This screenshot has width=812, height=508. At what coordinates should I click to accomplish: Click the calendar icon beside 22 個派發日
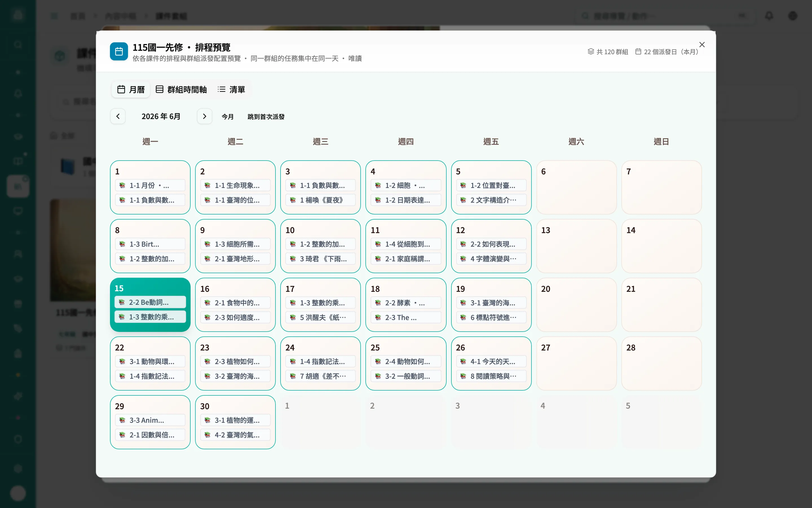pos(638,51)
